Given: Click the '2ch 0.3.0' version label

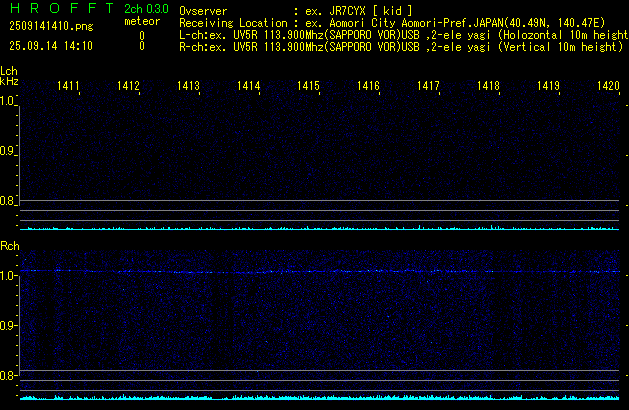Looking at the screenshot, I should [146, 9].
